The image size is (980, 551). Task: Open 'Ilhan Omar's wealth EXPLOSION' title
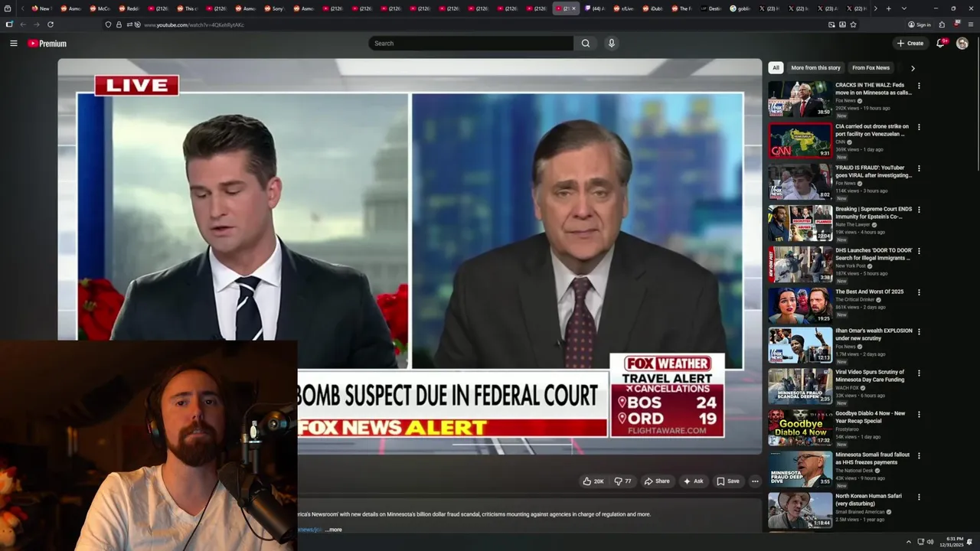(x=874, y=334)
